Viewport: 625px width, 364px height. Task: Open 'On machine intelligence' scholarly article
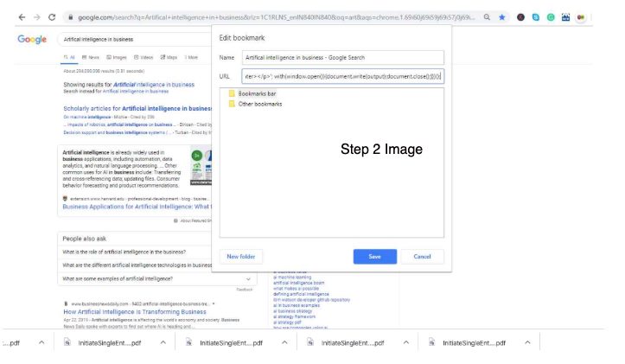coord(87,117)
